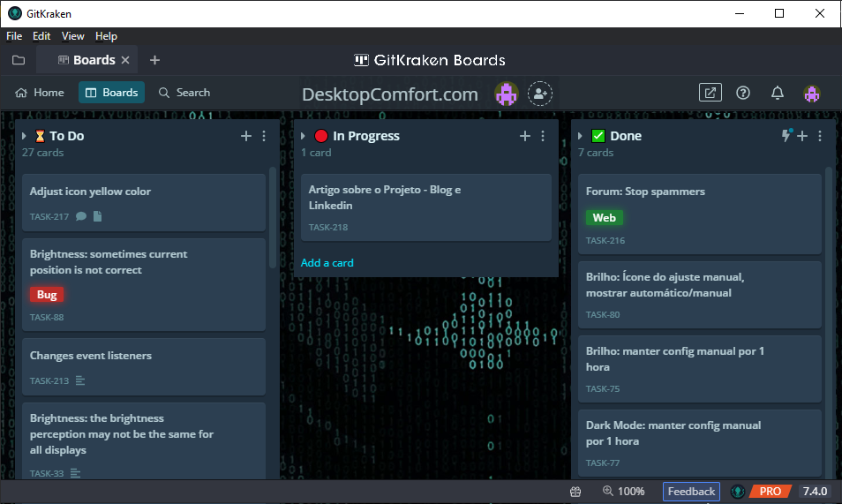The image size is (842, 504).
Task: Collapse the Done column
Action: pos(580,136)
